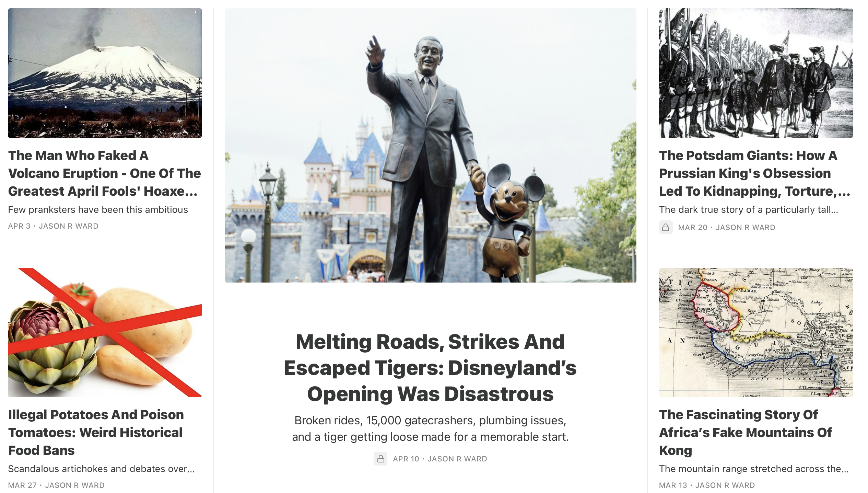This screenshot has width=868, height=493.
Task: Open the Disneyland statue featured image
Action: tap(431, 146)
